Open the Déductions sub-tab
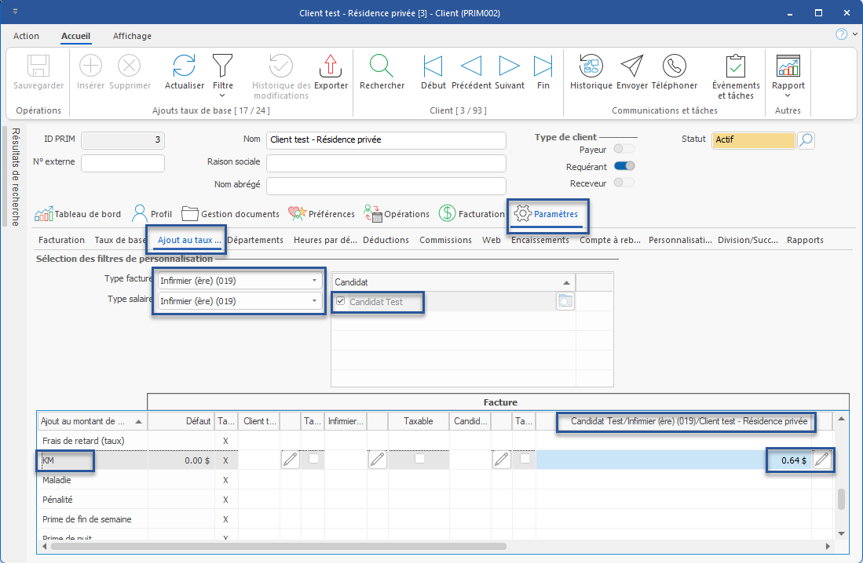The width and height of the screenshot is (863, 563). tap(385, 240)
